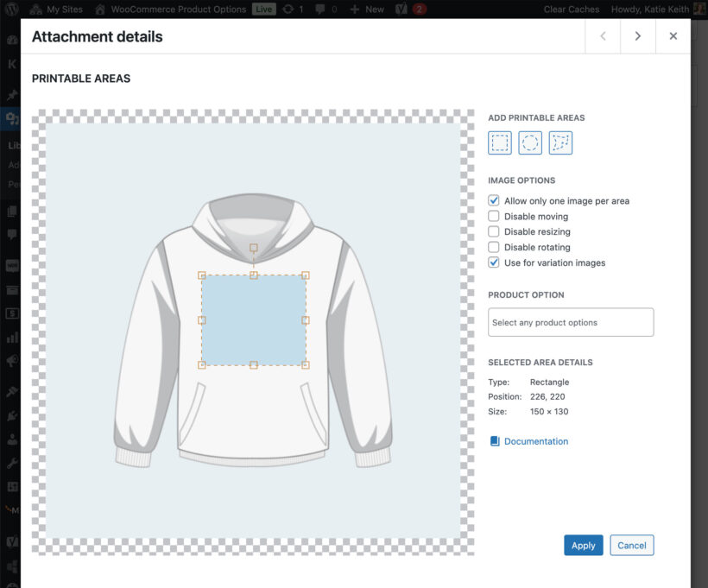Uncheck Allow only one image per area

[494, 200]
